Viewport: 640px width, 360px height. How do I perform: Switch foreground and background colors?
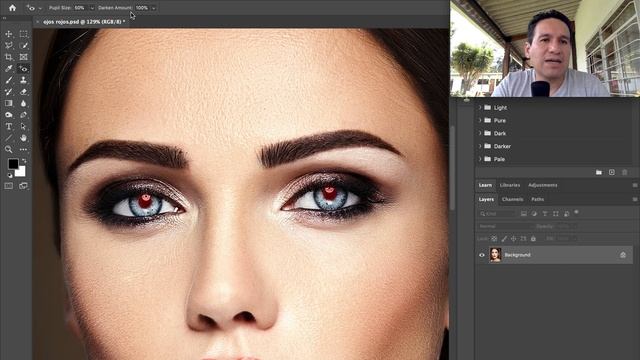24,161
